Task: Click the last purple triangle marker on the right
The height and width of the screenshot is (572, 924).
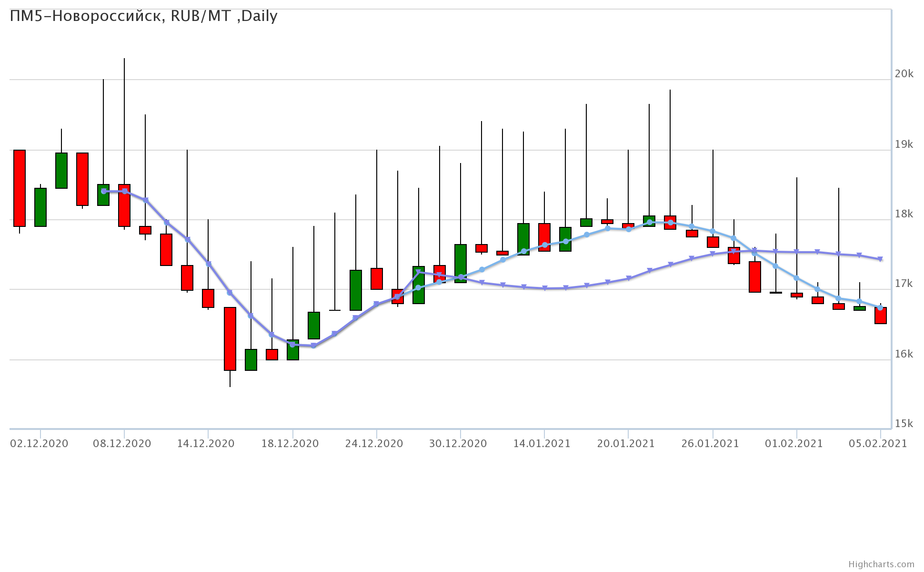Action: pyautogui.click(x=880, y=259)
